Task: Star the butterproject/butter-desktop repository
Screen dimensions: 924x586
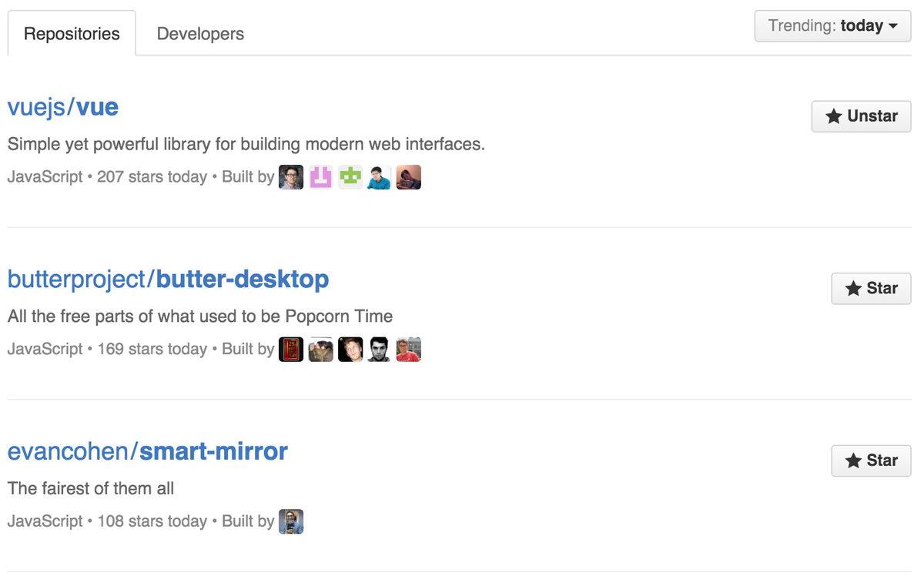Action: (x=872, y=289)
